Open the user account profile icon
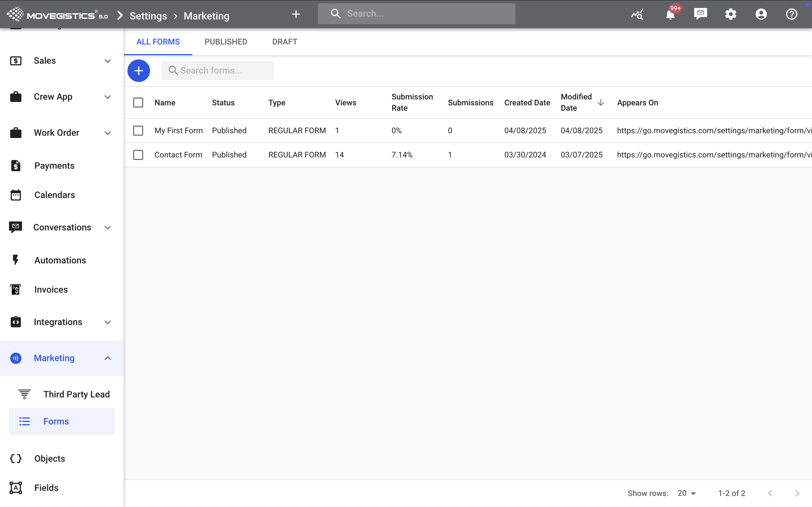 (761, 14)
